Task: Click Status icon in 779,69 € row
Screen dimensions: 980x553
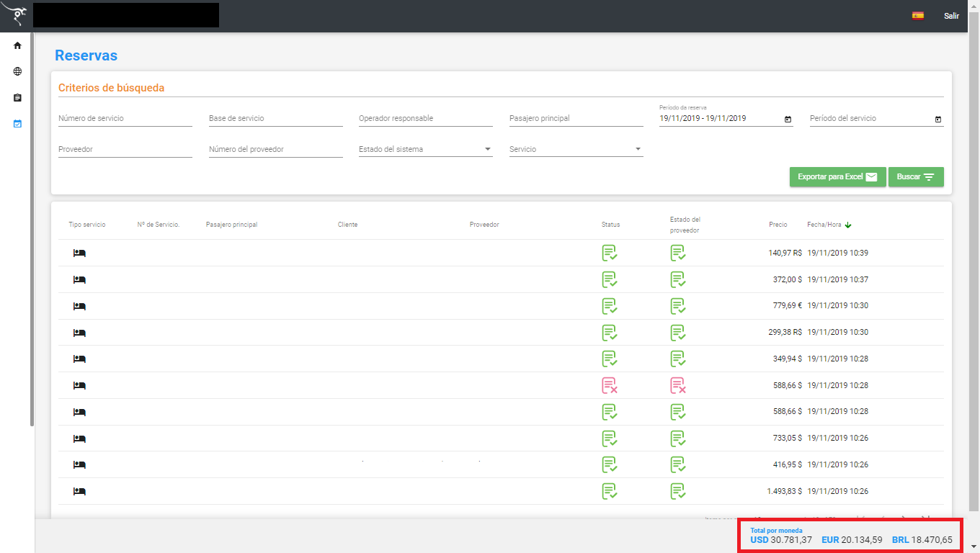Action: click(x=610, y=306)
